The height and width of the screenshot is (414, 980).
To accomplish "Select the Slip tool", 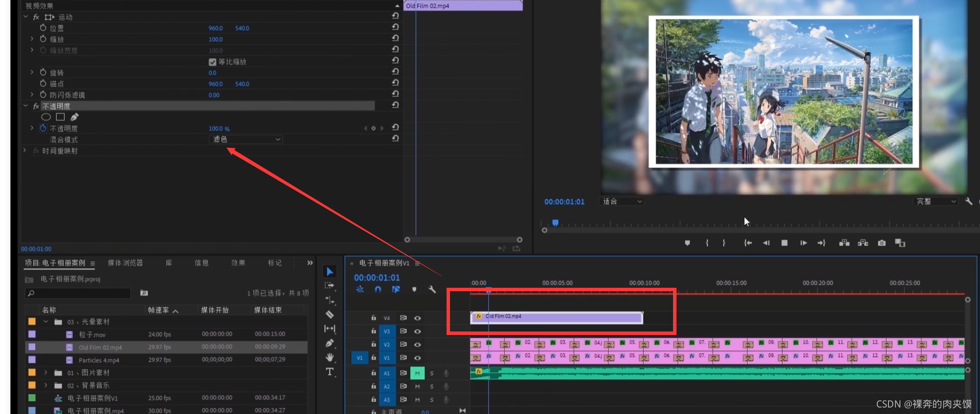I will tap(329, 329).
